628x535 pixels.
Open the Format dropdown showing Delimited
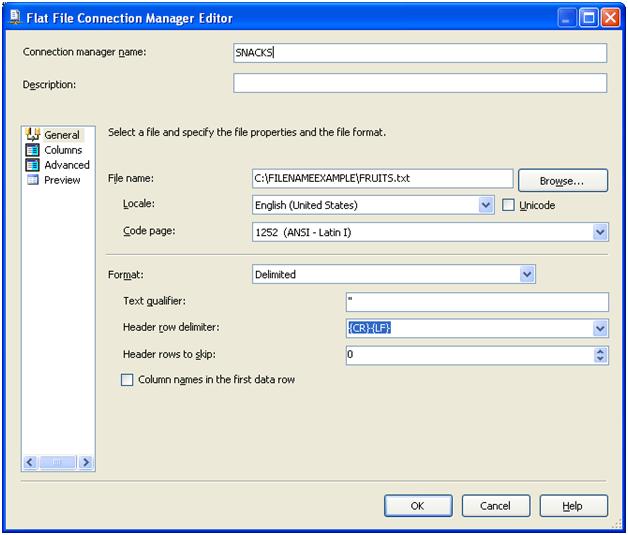527,274
